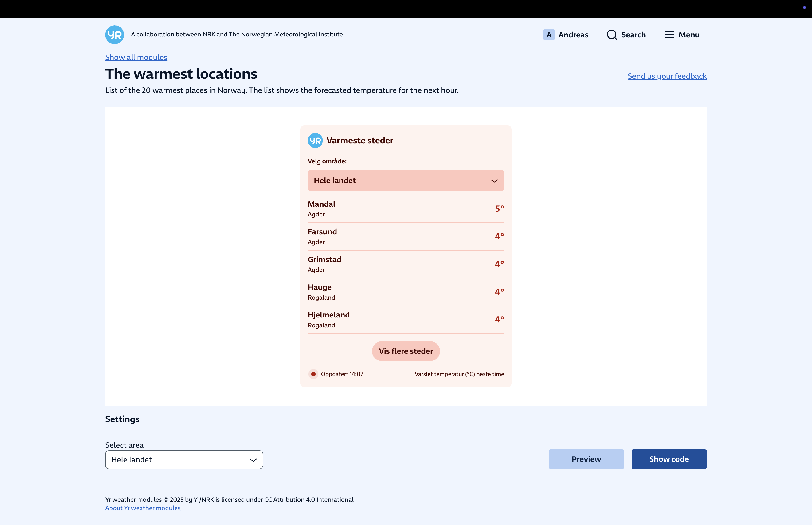
Task: Click chevron arrow in Select area box
Action: (253, 460)
